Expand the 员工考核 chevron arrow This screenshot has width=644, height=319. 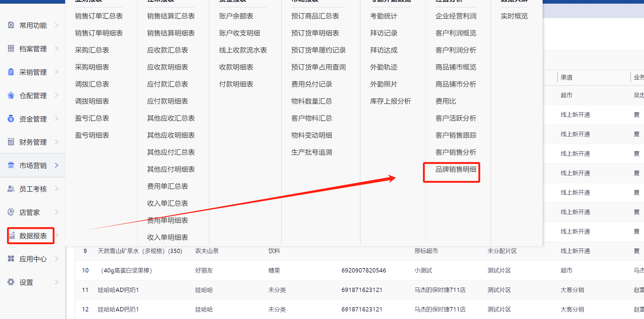pos(57,189)
